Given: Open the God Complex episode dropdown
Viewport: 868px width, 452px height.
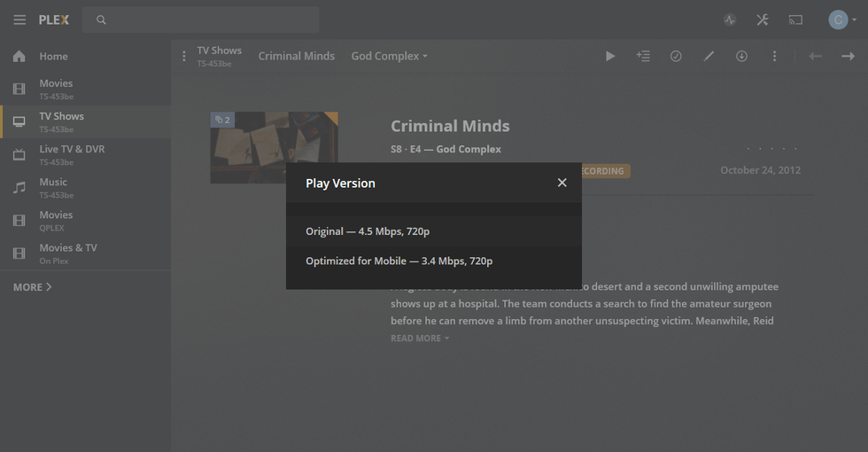Looking at the screenshot, I should tap(389, 56).
